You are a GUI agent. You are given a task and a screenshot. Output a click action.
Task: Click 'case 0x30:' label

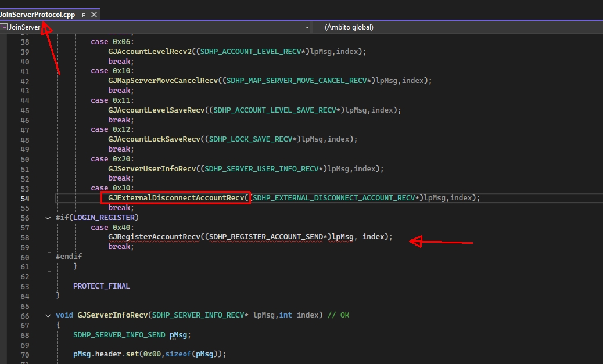click(112, 188)
